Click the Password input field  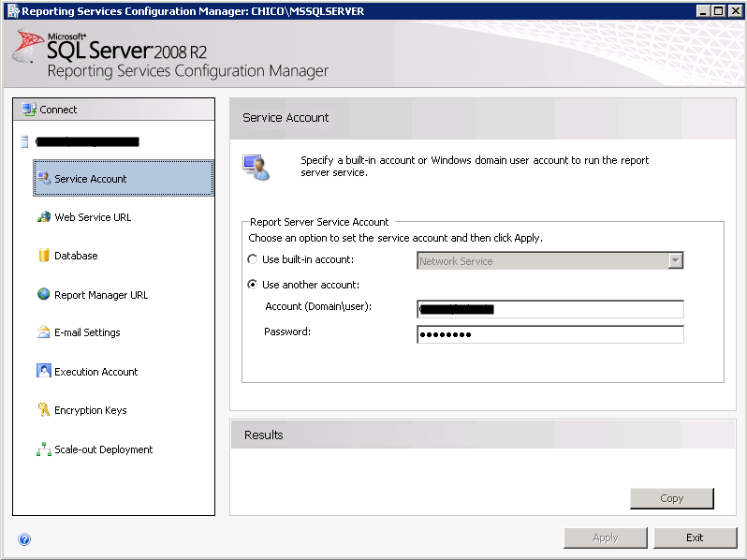tap(549, 334)
